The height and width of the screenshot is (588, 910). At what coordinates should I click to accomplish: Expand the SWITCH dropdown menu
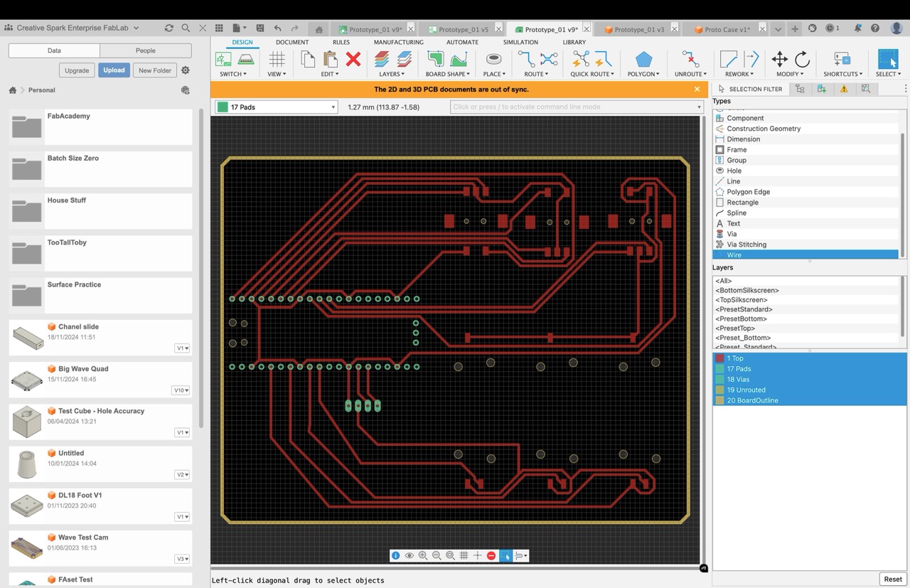pos(233,74)
